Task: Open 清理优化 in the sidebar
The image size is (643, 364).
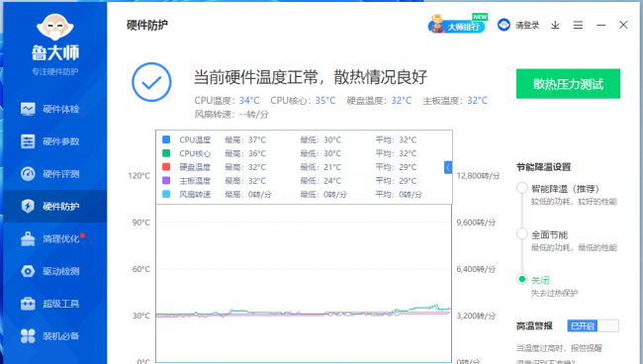Action: click(x=55, y=238)
